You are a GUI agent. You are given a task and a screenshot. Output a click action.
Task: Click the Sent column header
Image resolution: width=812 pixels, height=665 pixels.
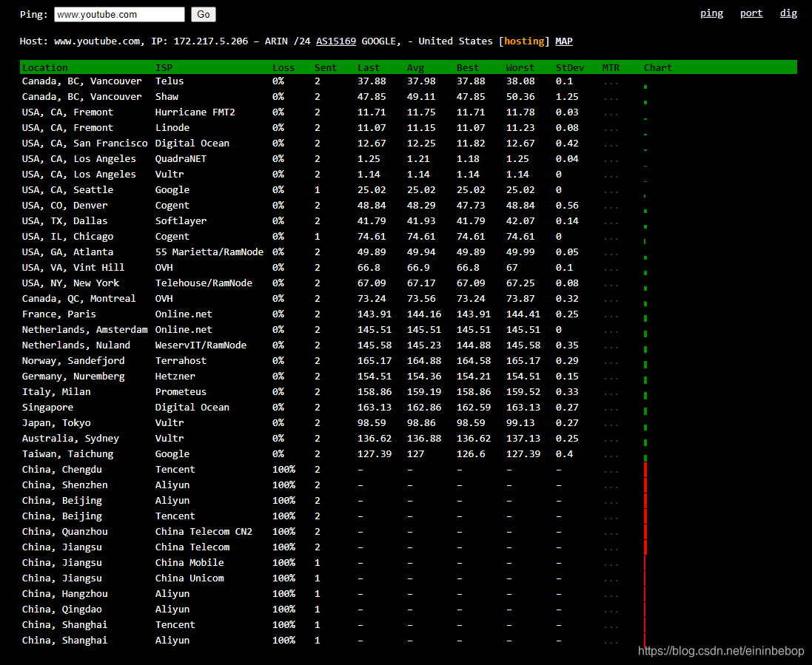[326, 67]
